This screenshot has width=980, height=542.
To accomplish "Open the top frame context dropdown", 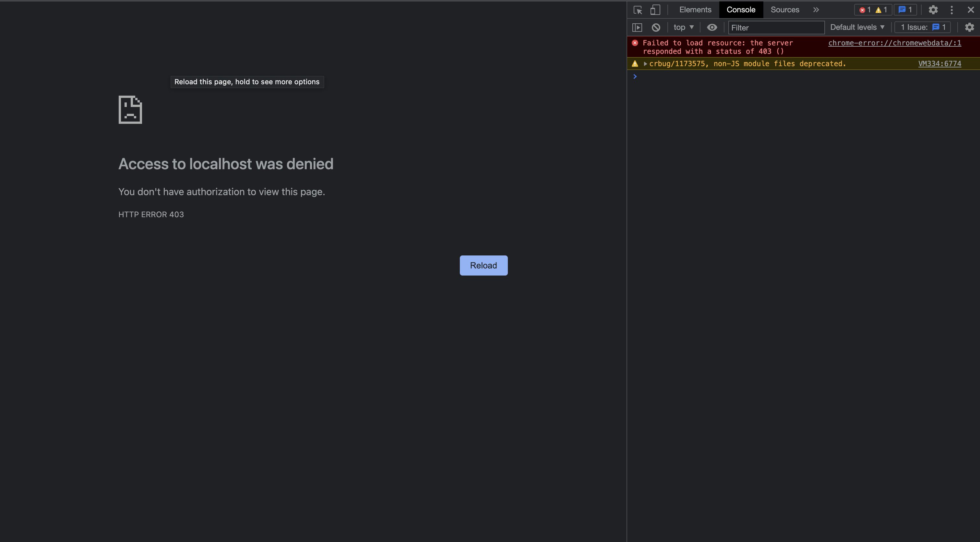I will point(683,27).
